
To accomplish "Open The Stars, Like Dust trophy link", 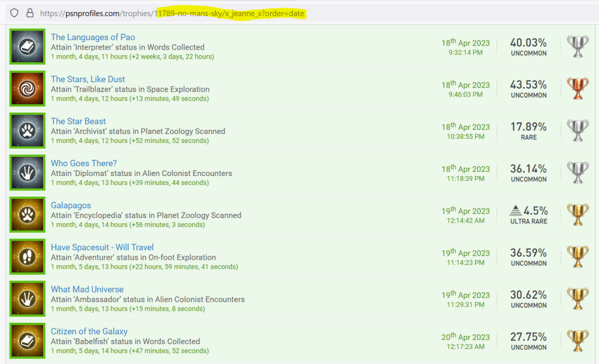I will [88, 79].
